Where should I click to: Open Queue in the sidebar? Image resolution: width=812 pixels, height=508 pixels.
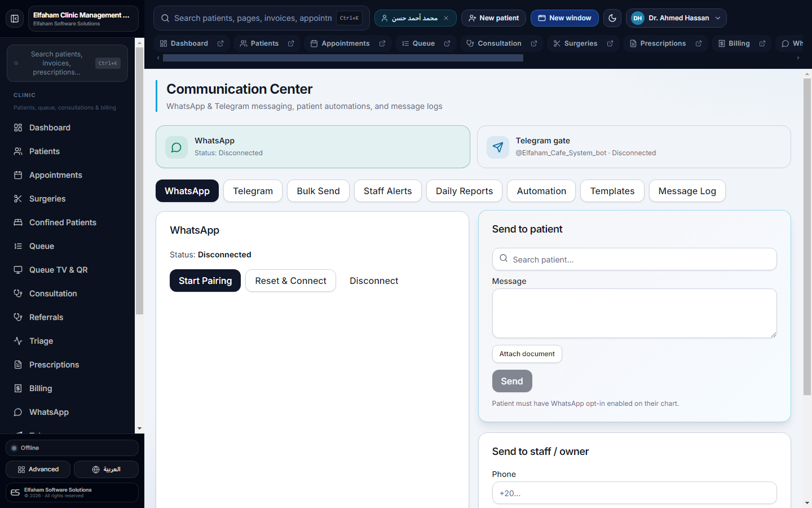tap(68, 246)
